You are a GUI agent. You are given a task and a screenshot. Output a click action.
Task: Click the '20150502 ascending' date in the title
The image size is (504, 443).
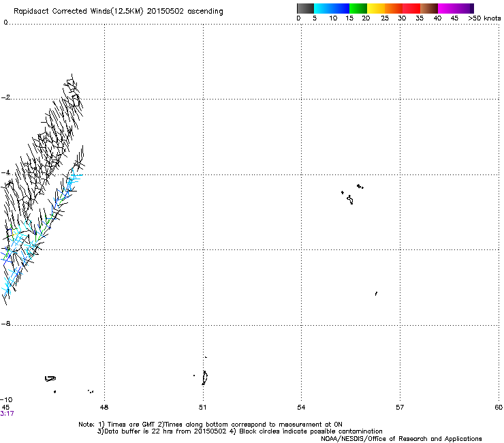tap(185, 12)
